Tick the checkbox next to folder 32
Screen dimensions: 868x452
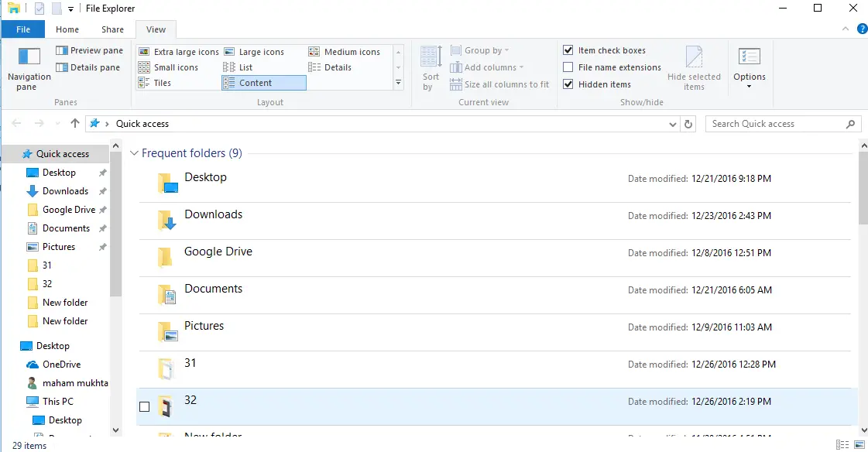click(x=144, y=406)
